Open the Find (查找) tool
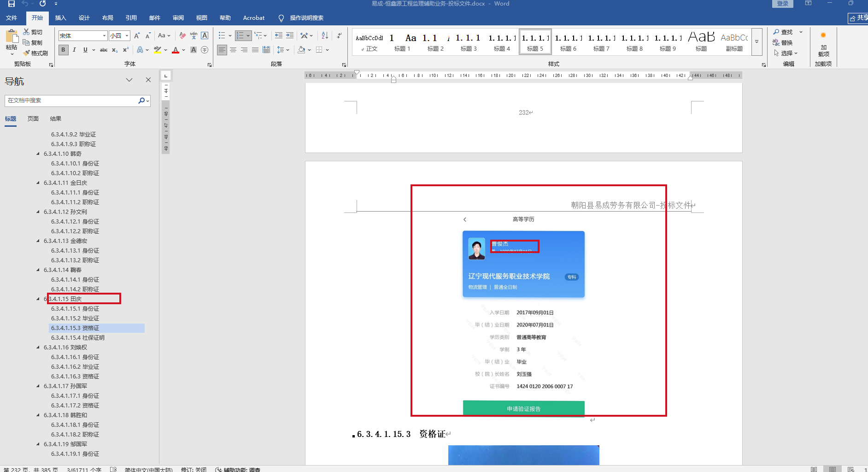868x472 pixels. pos(783,32)
